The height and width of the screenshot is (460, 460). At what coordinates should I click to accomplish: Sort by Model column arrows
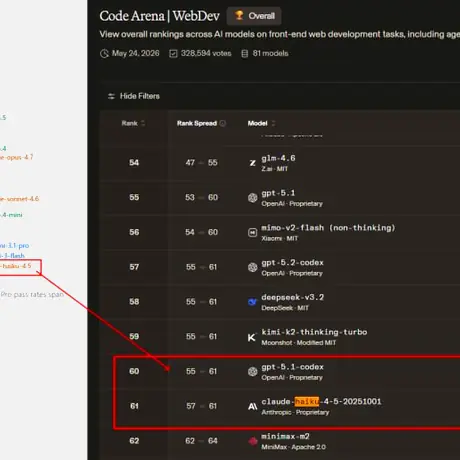273,123
